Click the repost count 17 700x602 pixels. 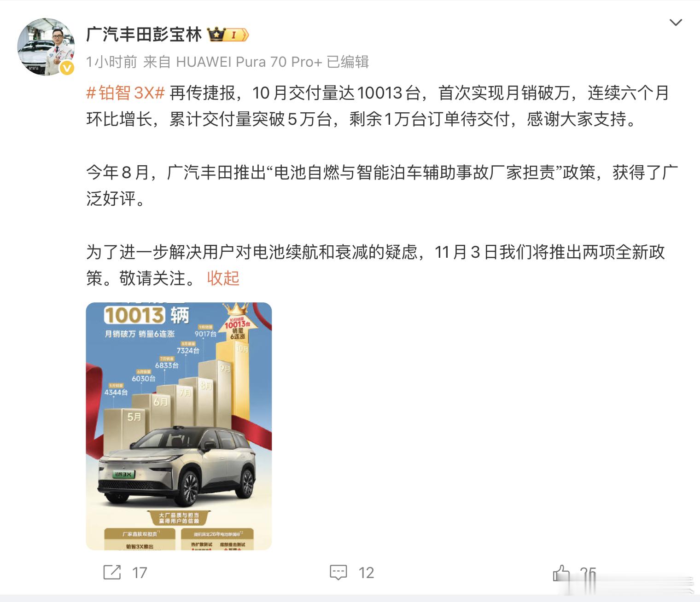(x=140, y=573)
